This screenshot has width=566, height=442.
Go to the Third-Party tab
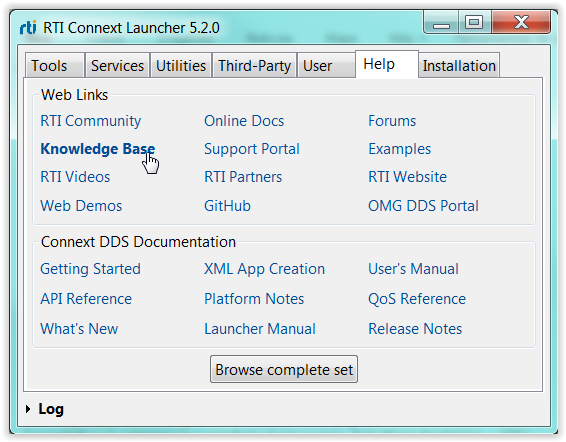pos(254,65)
